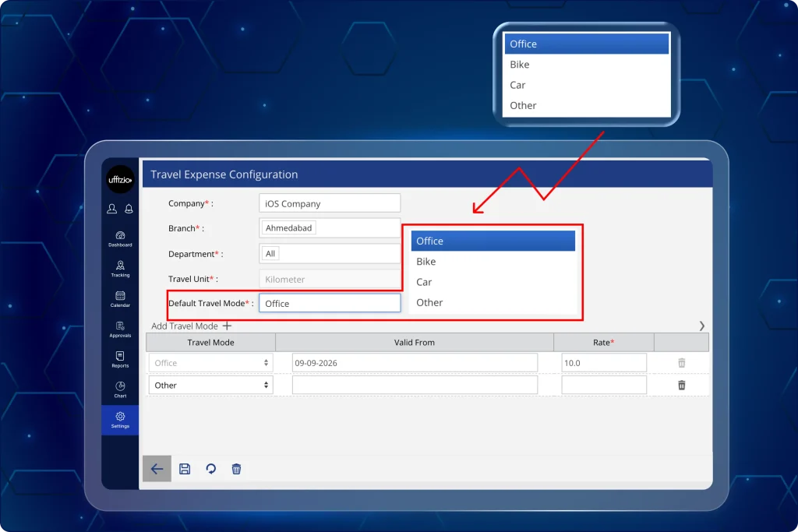Click the Rate column header
The width and height of the screenshot is (798, 532).
[604, 342]
